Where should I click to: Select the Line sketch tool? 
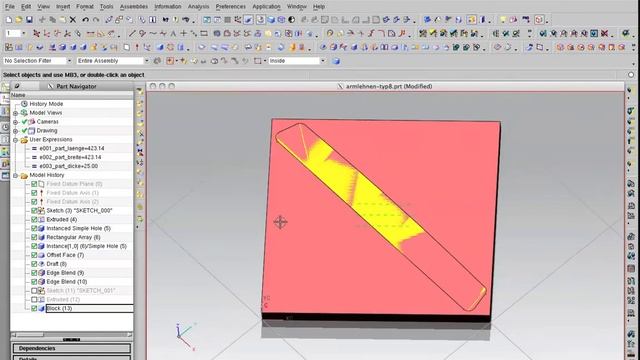tap(132, 33)
